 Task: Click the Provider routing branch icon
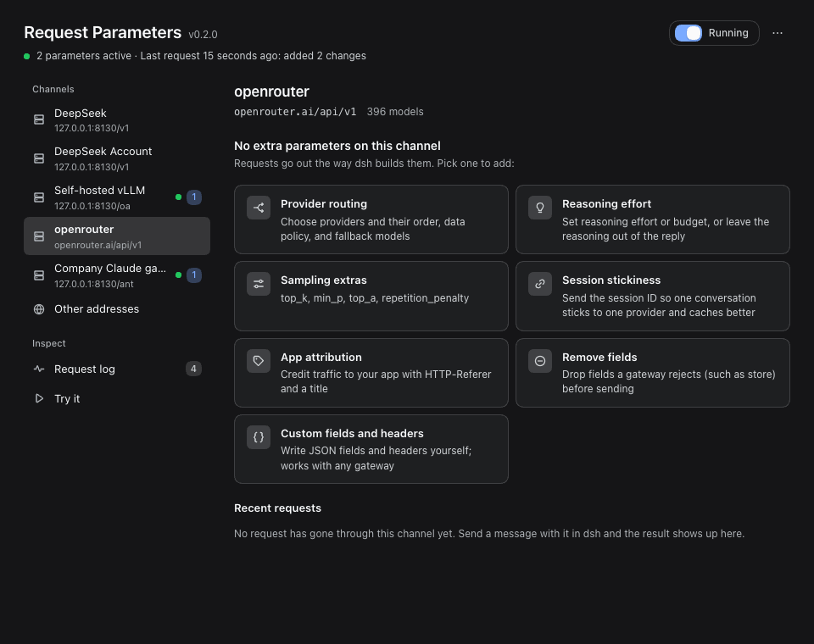pyautogui.click(x=259, y=208)
